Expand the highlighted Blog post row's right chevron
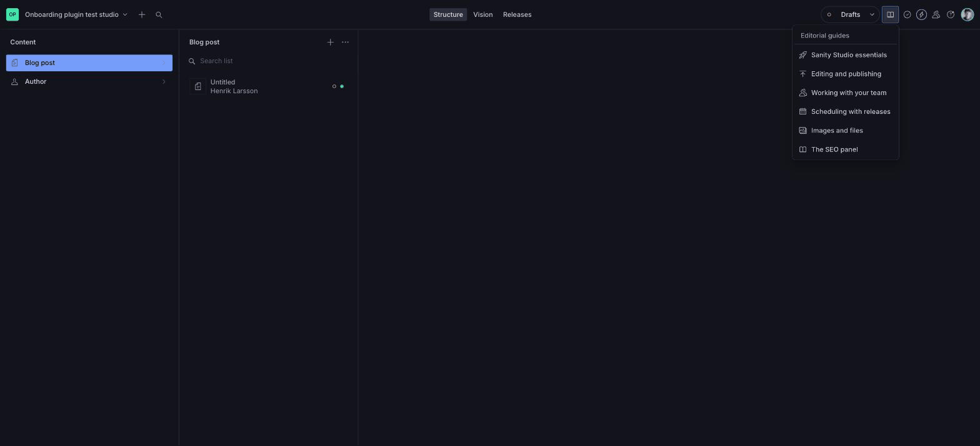Image resolution: width=980 pixels, height=446 pixels. click(x=164, y=63)
